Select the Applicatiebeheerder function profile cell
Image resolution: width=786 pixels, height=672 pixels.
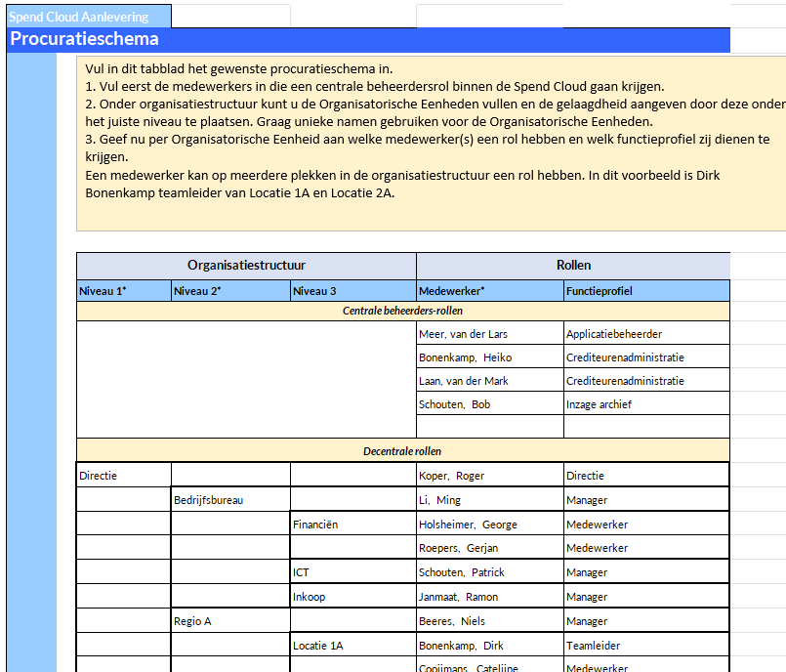click(614, 334)
